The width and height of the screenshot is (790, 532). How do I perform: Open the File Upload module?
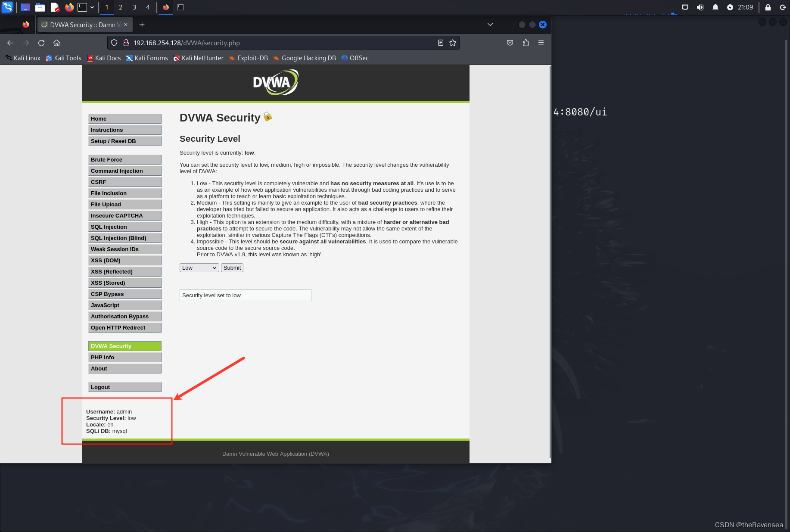tap(125, 205)
